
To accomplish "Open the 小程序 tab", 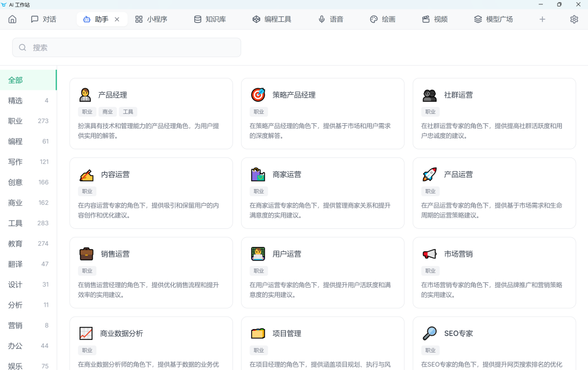I will (151, 19).
